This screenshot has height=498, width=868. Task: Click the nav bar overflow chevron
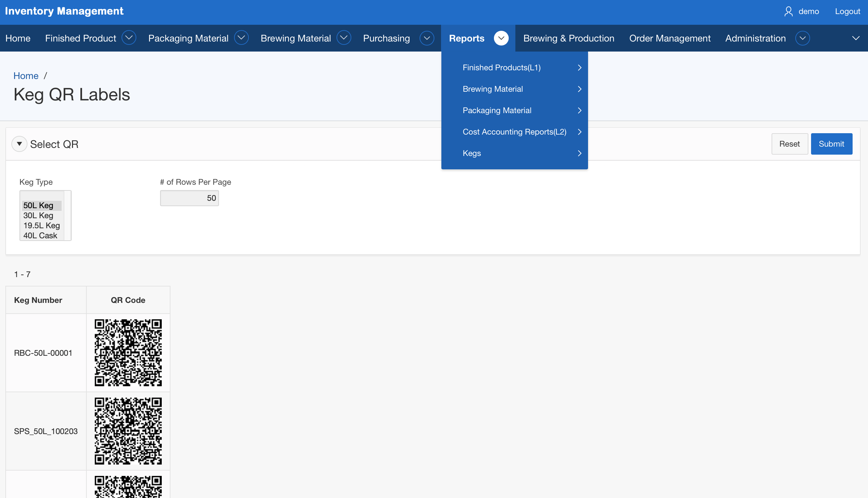pyautogui.click(x=855, y=38)
